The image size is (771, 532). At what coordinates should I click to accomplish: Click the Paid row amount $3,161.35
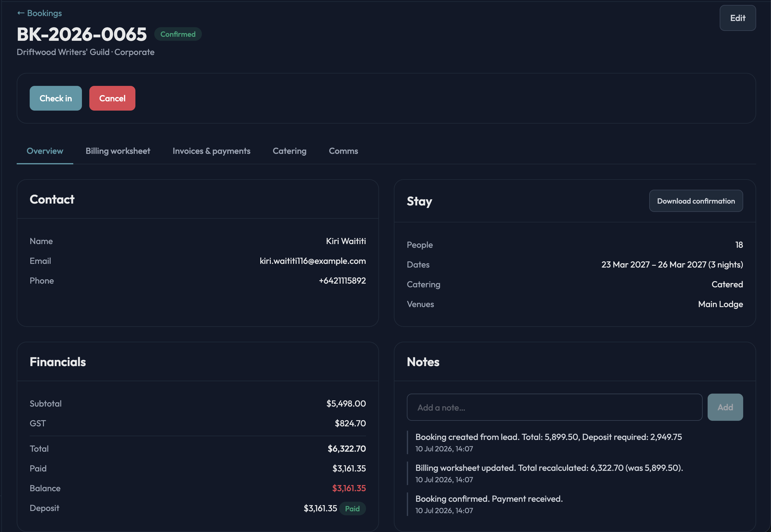tap(349, 468)
